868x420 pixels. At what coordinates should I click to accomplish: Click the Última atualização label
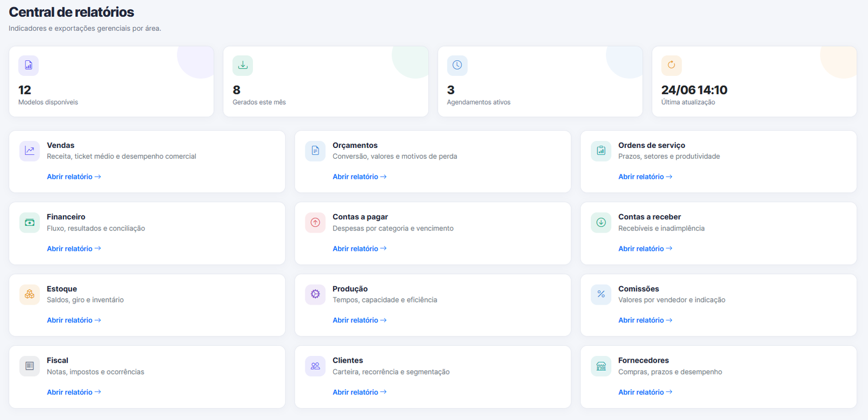click(x=688, y=102)
